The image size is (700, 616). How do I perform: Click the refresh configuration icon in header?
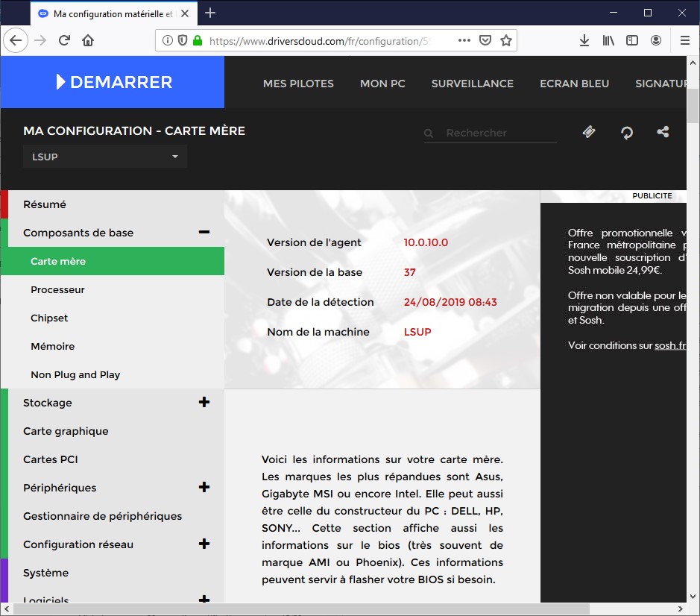point(627,133)
